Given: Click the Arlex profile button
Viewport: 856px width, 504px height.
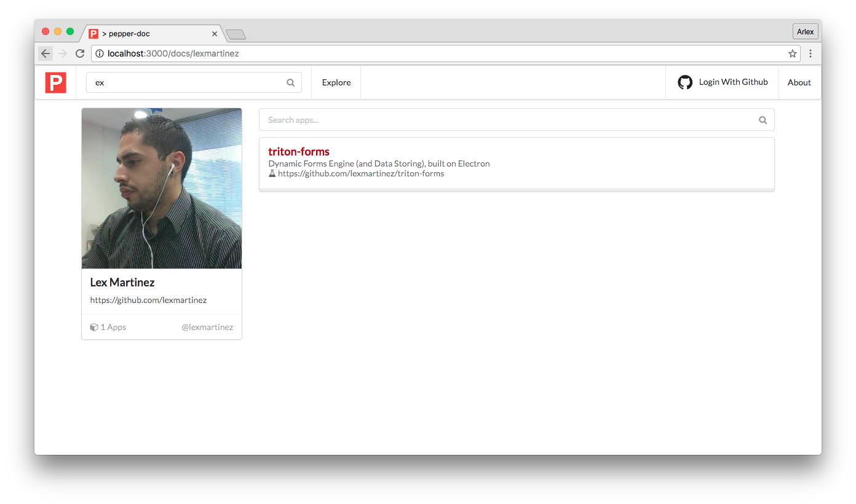Looking at the screenshot, I should (806, 32).
